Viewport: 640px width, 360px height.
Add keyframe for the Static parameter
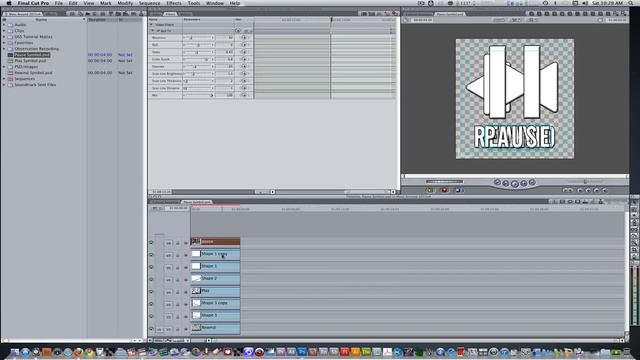tap(244, 52)
